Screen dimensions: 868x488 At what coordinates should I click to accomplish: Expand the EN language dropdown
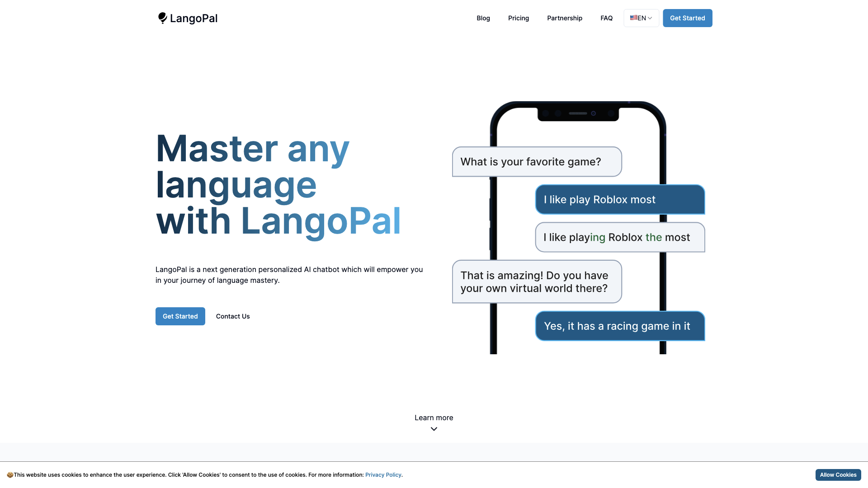click(x=641, y=18)
